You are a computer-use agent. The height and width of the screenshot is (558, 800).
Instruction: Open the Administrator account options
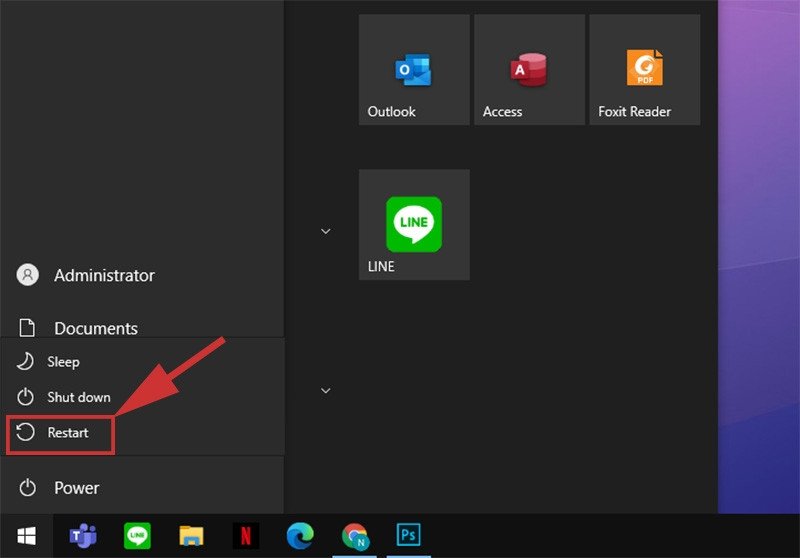[103, 275]
